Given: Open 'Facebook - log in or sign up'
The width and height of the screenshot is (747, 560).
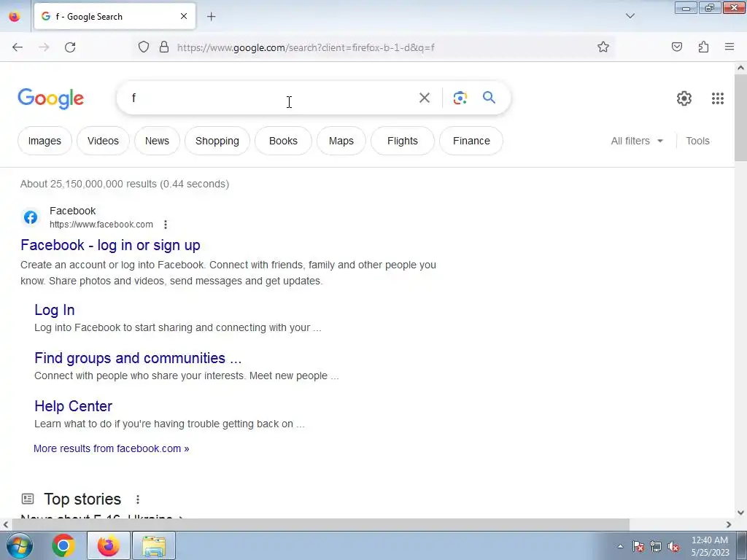Looking at the screenshot, I should pos(111,245).
